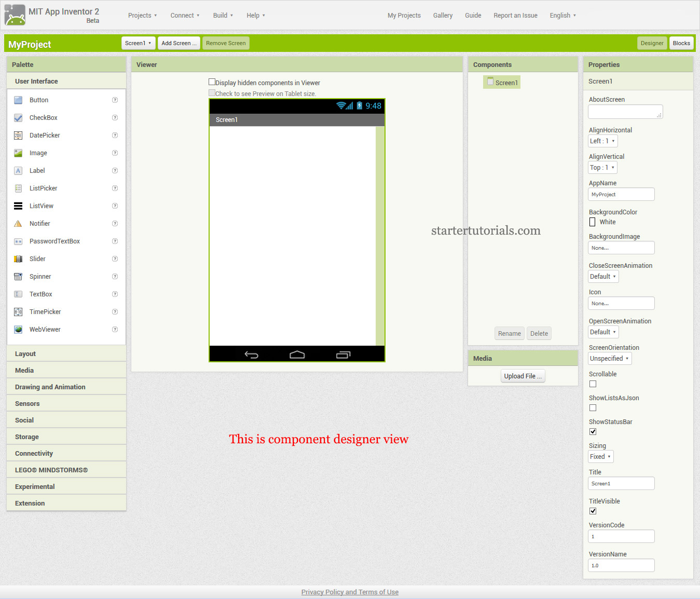700x599 pixels.
Task: Open the AlignHorizontal dropdown showing Left
Action: [602, 141]
